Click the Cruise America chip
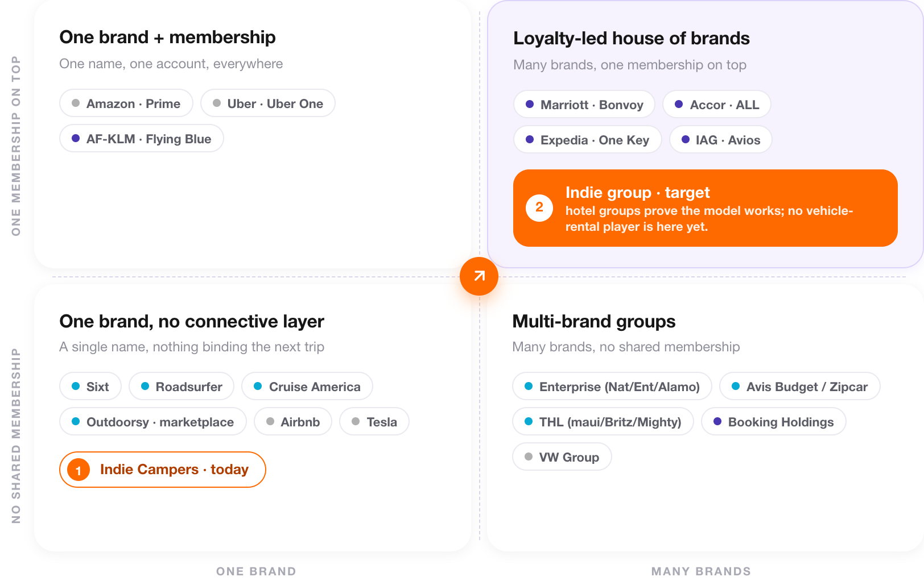 coord(307,387)
